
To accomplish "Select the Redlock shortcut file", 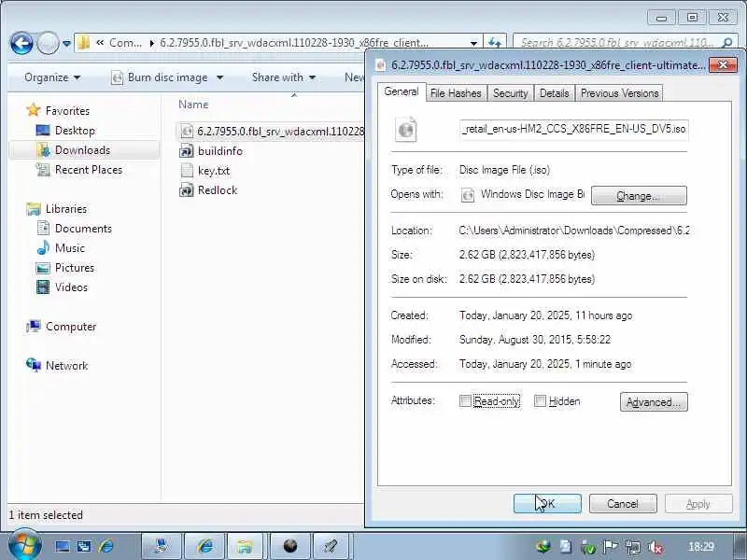I will pos(208,190).
